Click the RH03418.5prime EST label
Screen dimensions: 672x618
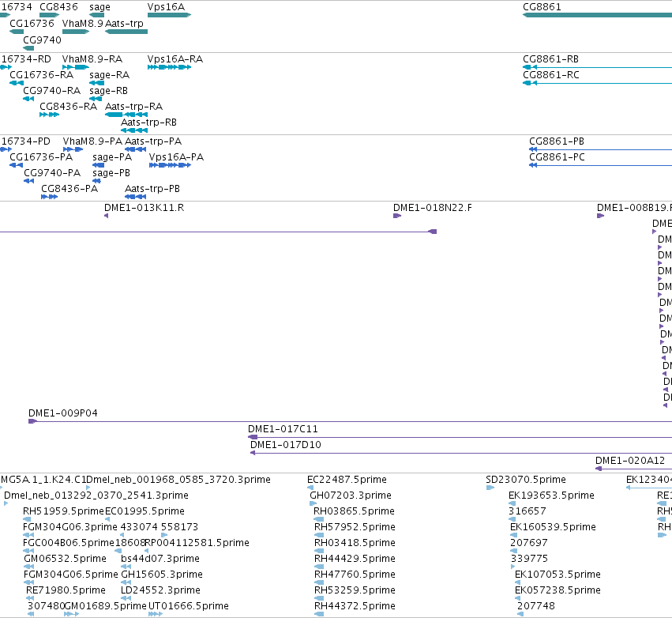pyautogui.click(x=355, y=543)
